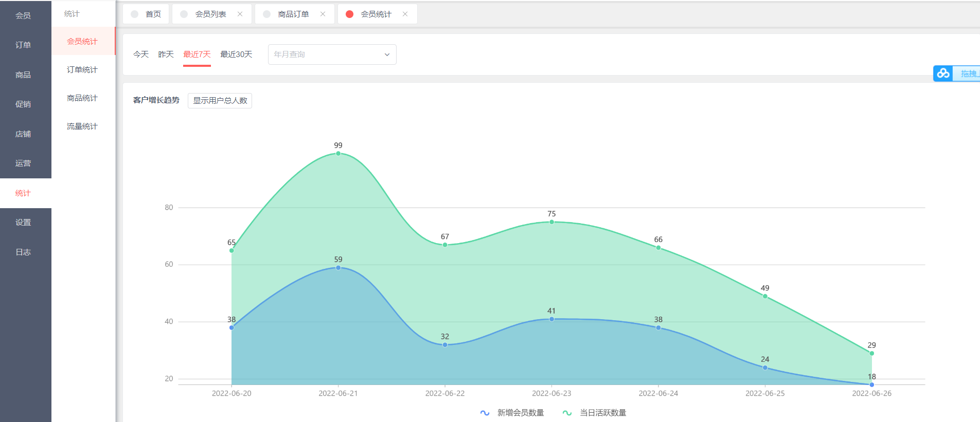This screenshot has height=422, width=980.
Task: Click the 67 data point on 2022-06-22
Action: (x=445, y=245)
